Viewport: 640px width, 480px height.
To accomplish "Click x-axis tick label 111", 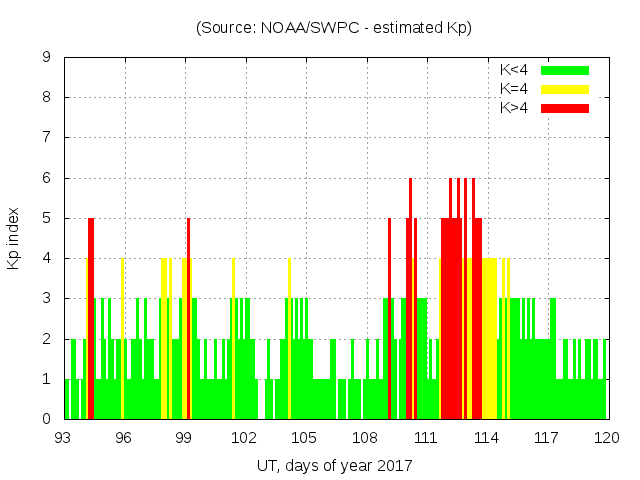I will pos(426,438).
